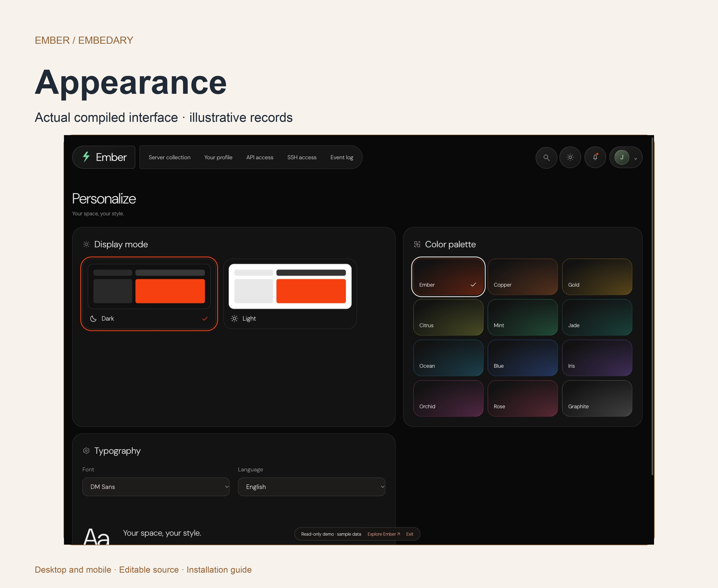Click the sun icon beside Light

[234, 319]
